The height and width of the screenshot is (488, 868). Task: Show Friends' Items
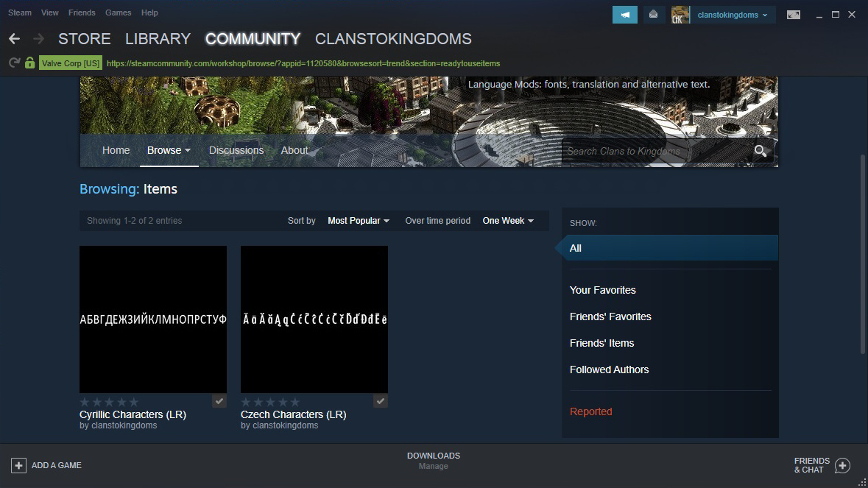(x=601, y=343)
